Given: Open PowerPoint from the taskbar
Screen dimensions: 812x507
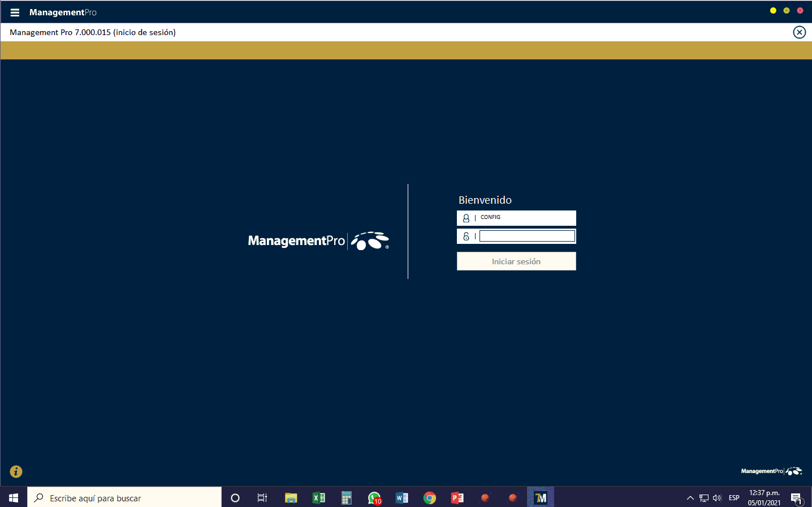Looking at the screenshot, I should 457,498.
